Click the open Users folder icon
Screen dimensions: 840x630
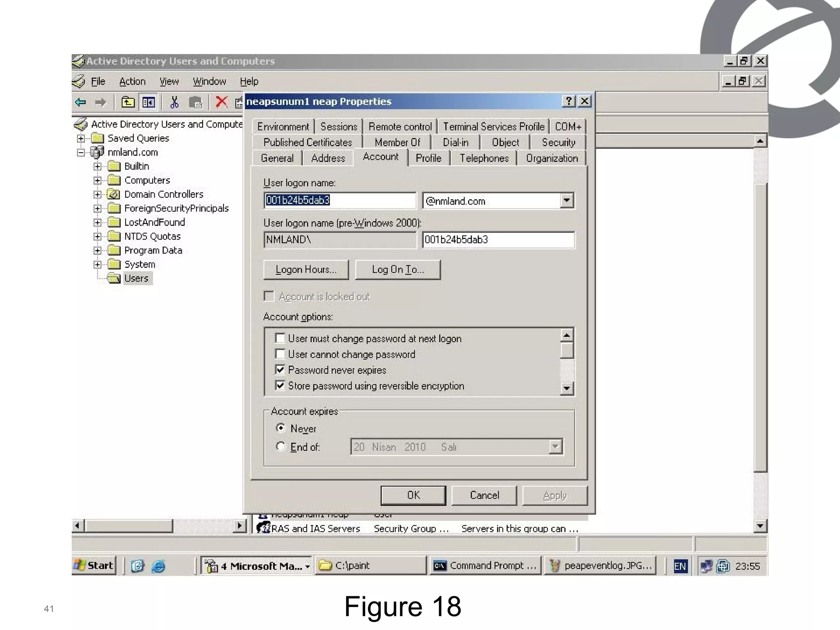click(x=114, y=278)
